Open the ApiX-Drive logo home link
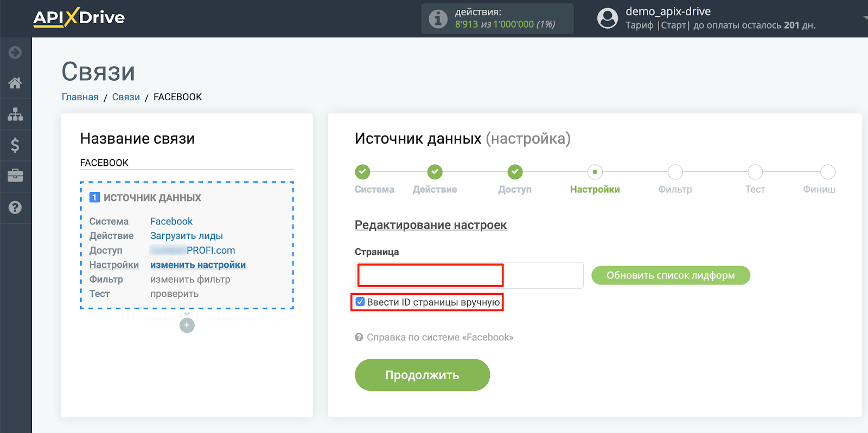This screenshot has width=868, height=433. pos(79,17)
